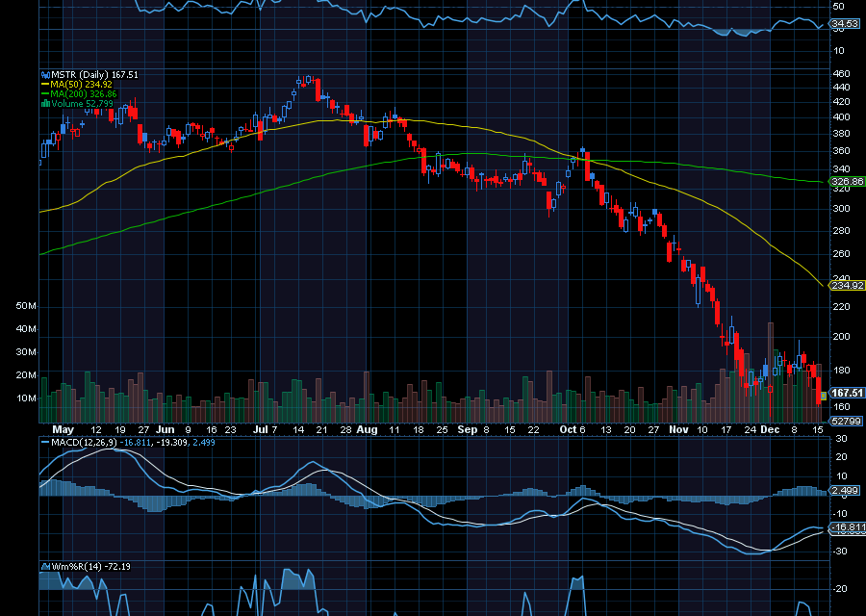Toggle visibility of the MA(50) overlay
This screenshot has height=616, width=866.
pyautogui.click(x=44, y=84)
